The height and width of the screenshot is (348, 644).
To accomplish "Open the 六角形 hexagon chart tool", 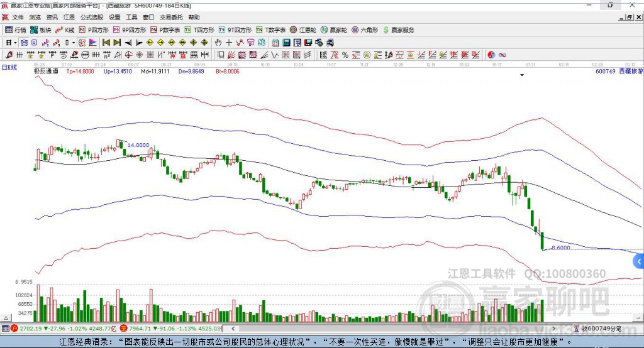I will (x=365, y=30).
